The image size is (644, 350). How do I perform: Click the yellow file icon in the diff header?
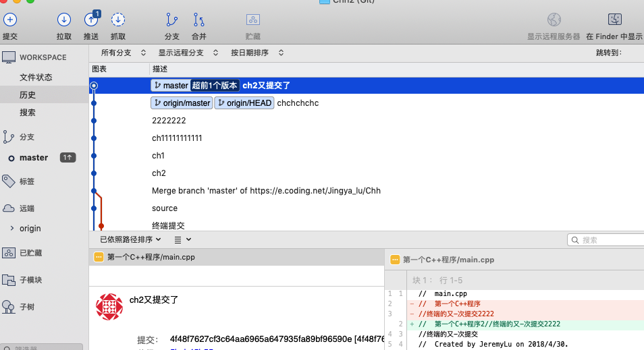pos(395,260)
